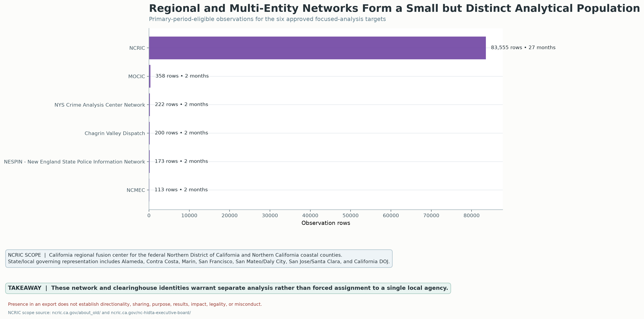Select the 70000 tick label

431,216
